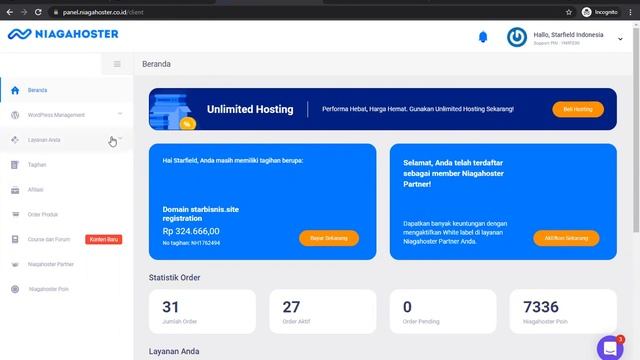
Task: Click the Order Pending card showing 0
Action: (443, 311)
